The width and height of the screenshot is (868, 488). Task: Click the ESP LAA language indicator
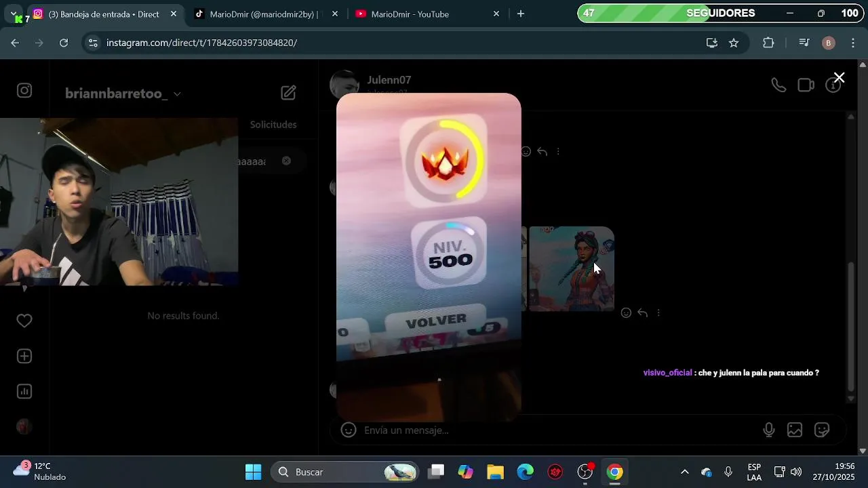754,472
